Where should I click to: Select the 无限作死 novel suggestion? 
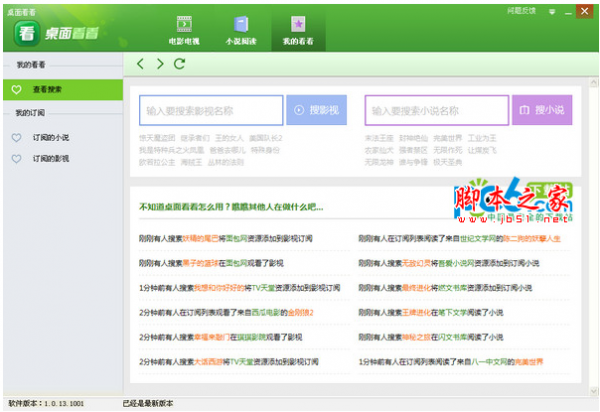tap(447, 150)
